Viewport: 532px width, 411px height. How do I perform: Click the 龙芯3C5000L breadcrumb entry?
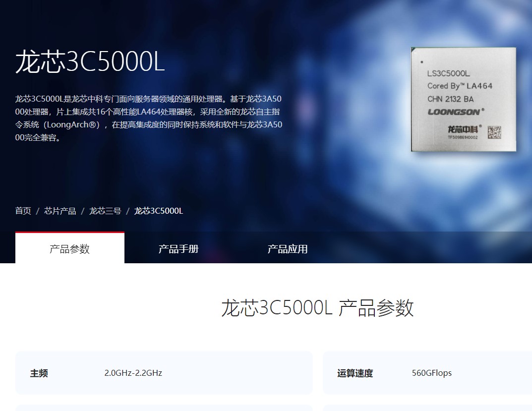tap(158, 210)
